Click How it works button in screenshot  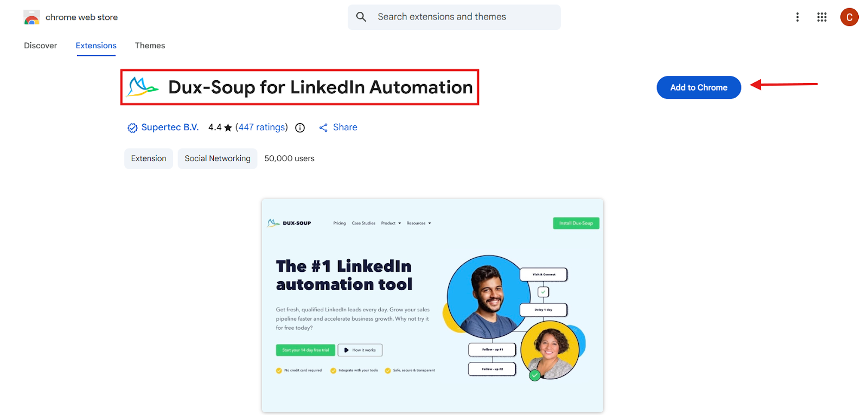[360, 350]
